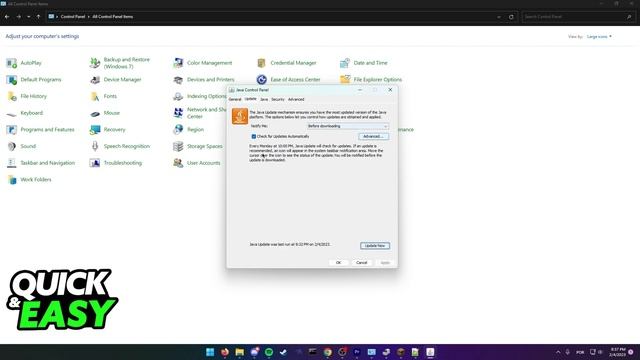640x360 pixels.
Task: Open the Advanced tab
Action: (296, 100)
